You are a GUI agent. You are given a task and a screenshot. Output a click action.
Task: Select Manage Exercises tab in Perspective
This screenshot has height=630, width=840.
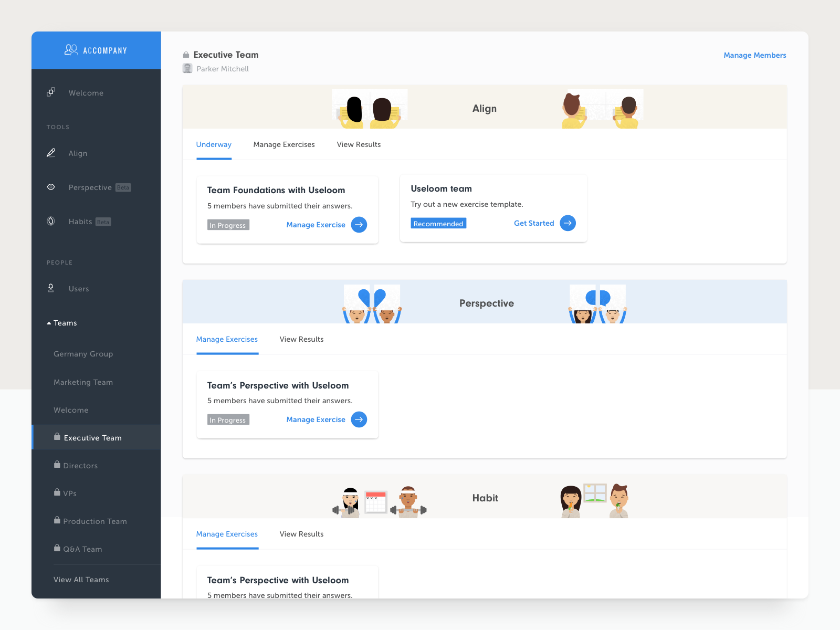[x=227, y=339]
